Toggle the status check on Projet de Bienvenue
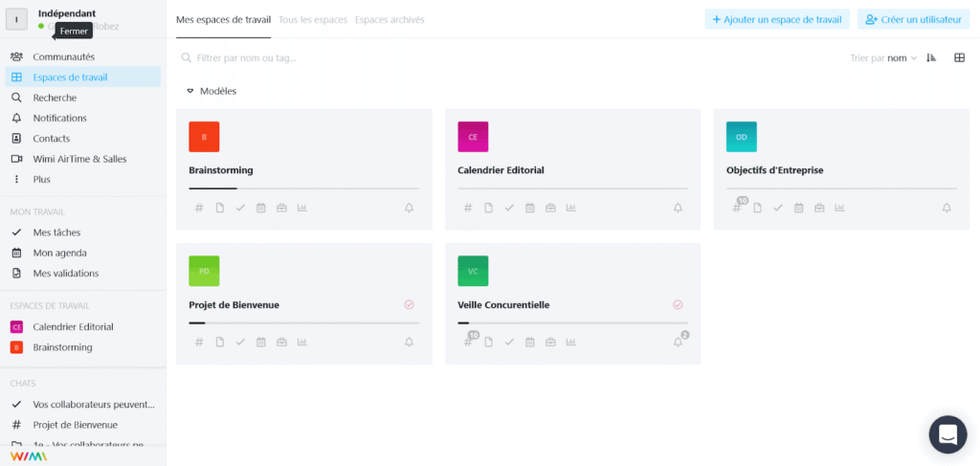This screenshot has height=466, width=980. (409, 305)
